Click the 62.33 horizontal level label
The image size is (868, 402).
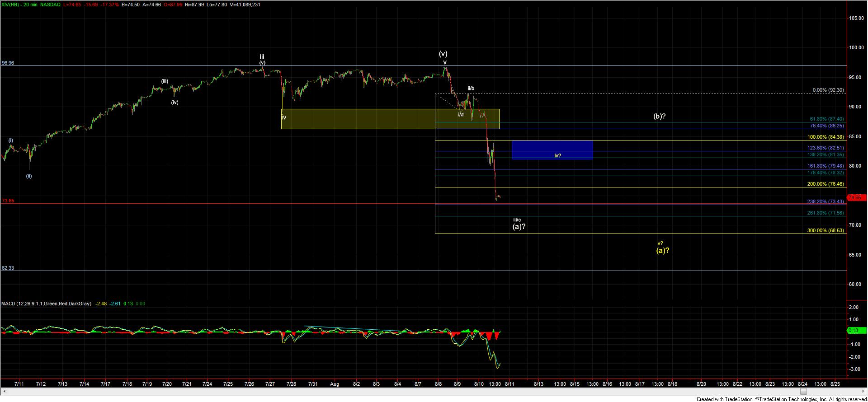[8, 268]
